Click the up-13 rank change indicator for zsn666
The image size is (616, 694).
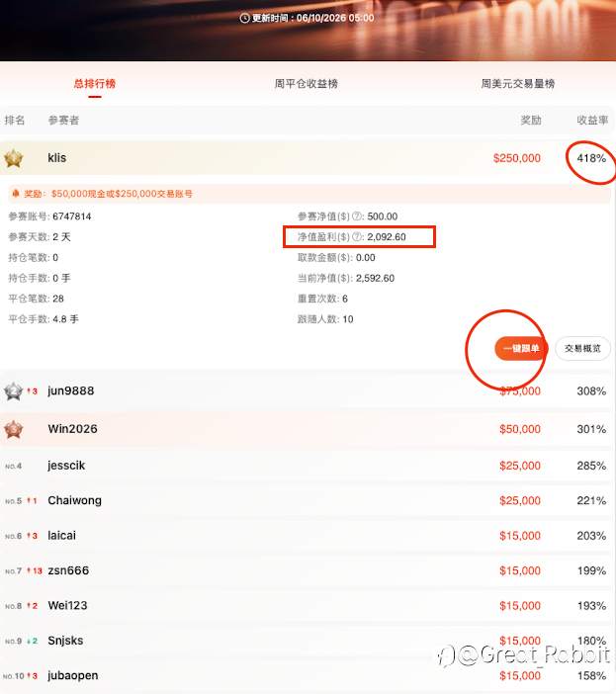pos(35,571)
